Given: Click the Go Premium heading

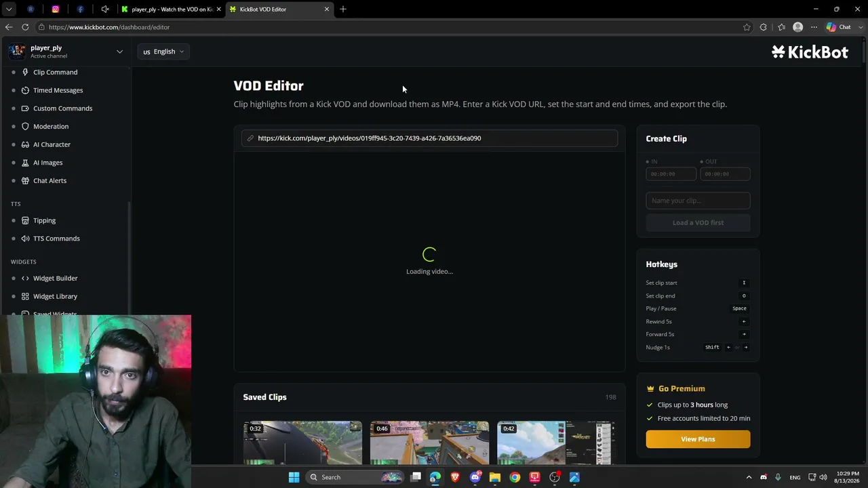Looking at the screenshot, I should pos(682,388).
